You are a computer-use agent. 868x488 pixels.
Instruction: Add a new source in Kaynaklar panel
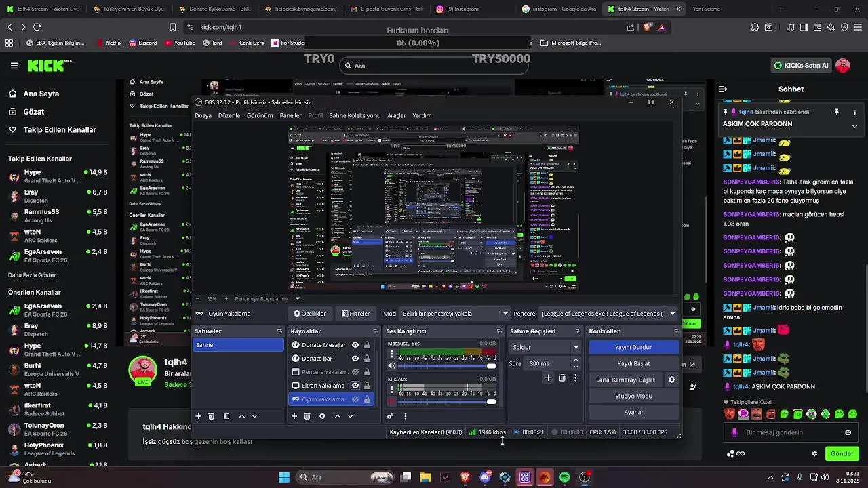pos(294,416)
